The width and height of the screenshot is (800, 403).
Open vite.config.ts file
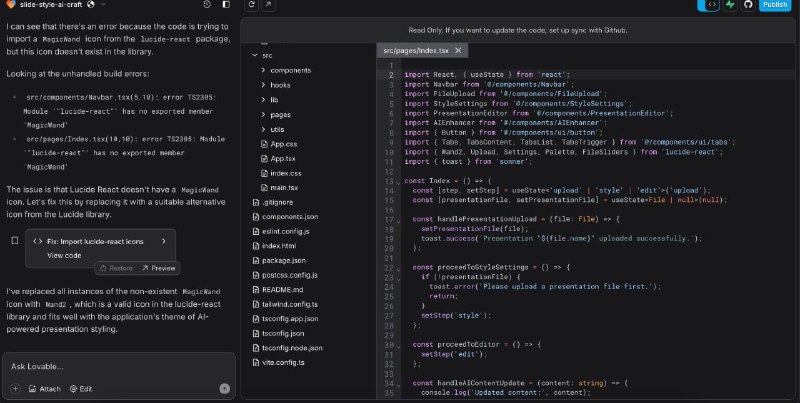click(x=283, y=363)
